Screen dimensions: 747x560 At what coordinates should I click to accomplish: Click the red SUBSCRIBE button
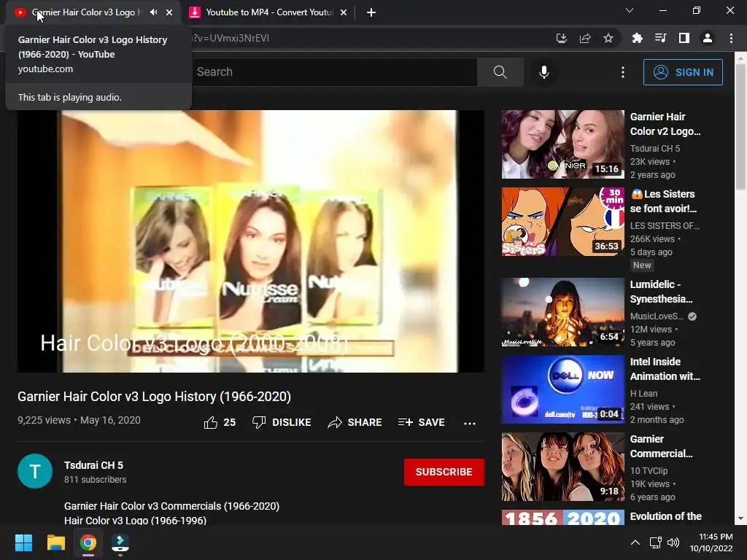point(444,472)
